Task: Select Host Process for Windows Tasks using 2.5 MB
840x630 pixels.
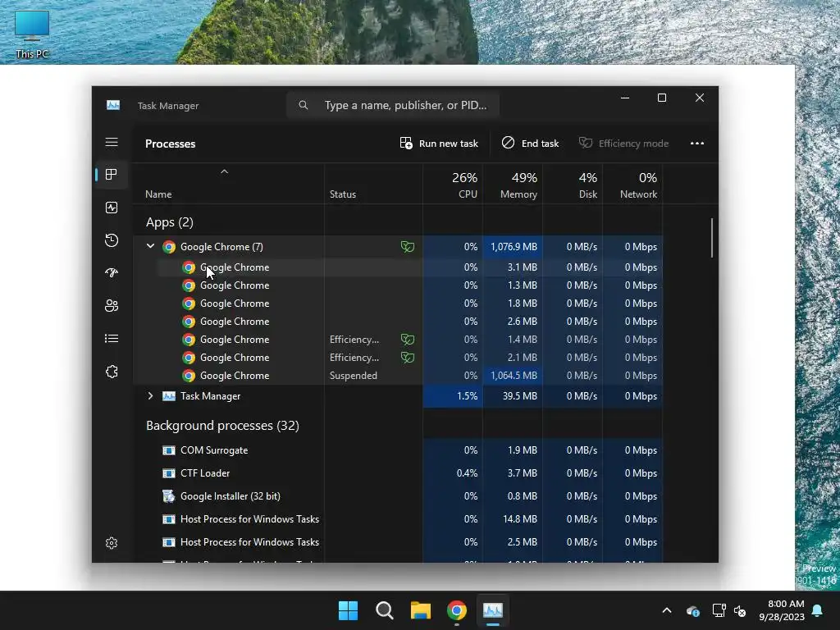Action: [398, 542]
